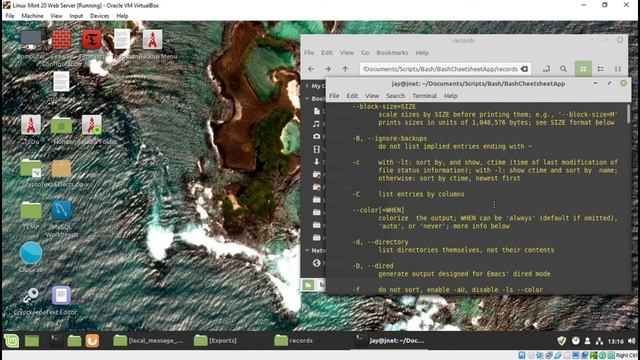Collapse Bookmarks section in file sidebar
This screenshot has width=640, height=360.
(x=307, y=98)
